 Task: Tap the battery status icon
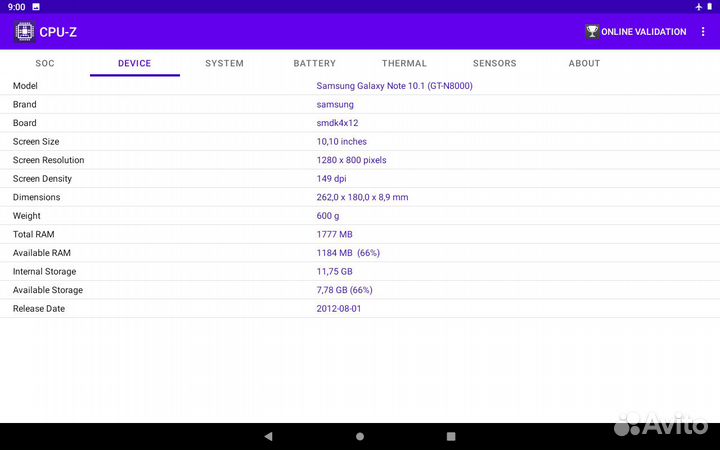point(709,7)
